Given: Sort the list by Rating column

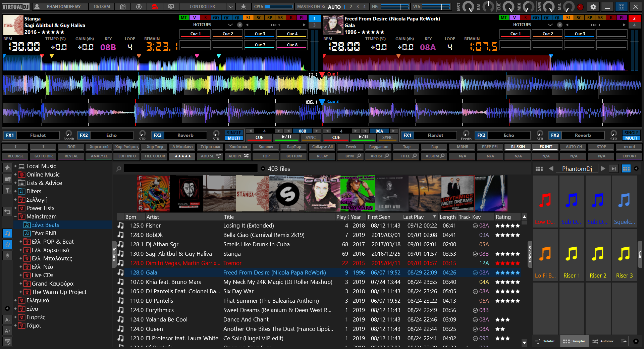Looking at the screenshot, I should [x=507, y=217].
